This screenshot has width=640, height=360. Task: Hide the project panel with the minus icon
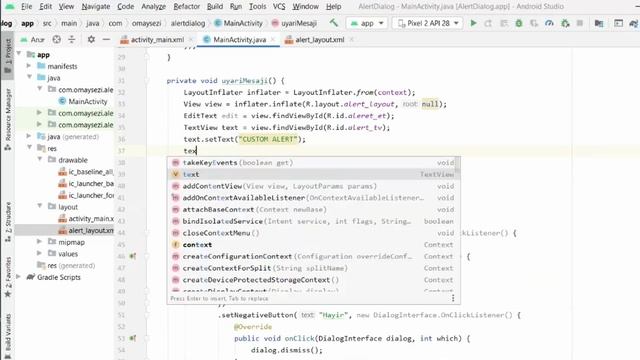(106, 40)
